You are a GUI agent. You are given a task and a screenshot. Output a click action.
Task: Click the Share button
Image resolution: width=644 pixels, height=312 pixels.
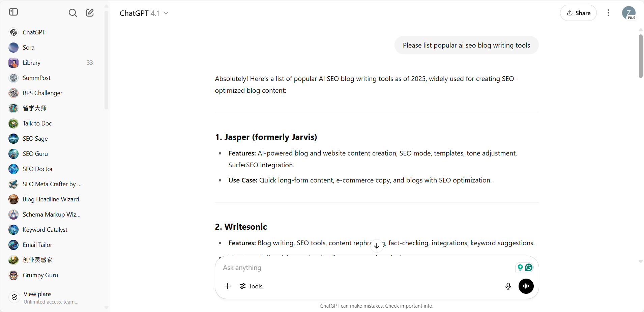click(578, 13)
